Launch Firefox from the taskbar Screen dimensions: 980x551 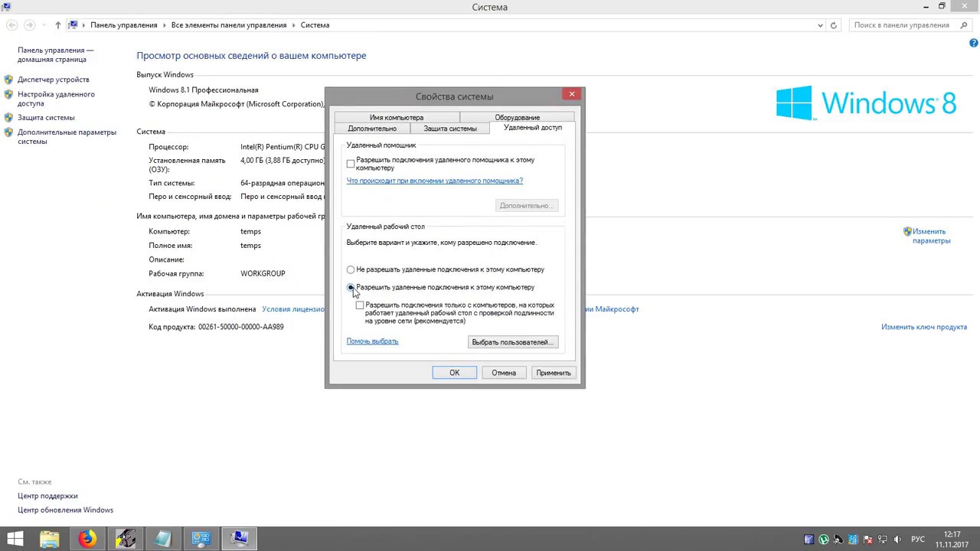pyautogui.click(x=87, y=539)
